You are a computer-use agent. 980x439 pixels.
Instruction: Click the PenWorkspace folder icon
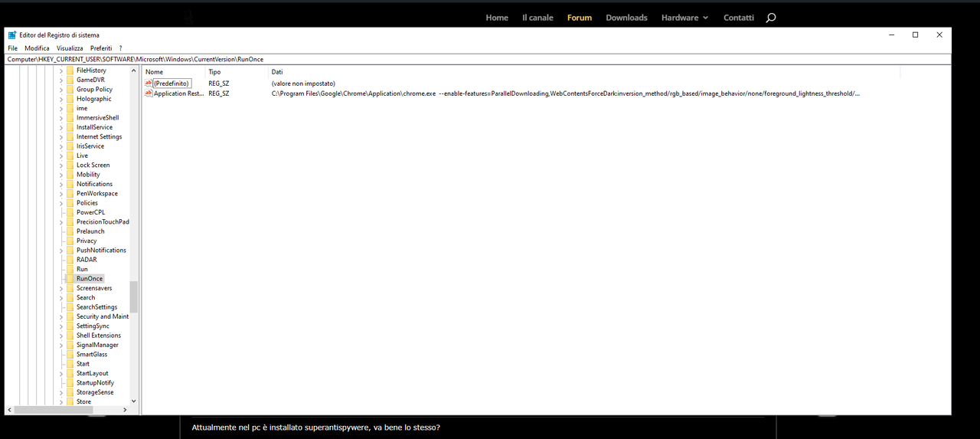tap(70, 193)
